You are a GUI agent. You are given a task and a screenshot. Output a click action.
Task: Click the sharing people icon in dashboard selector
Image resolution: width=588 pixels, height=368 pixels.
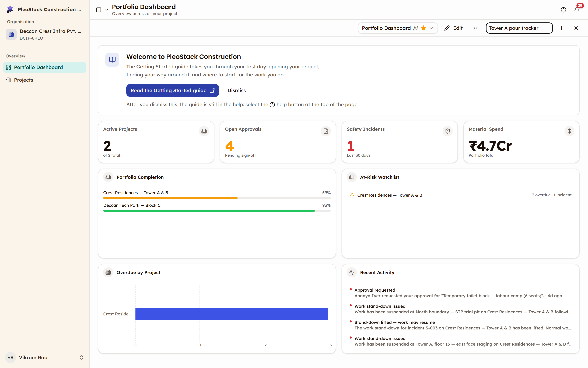pos(416,28)
